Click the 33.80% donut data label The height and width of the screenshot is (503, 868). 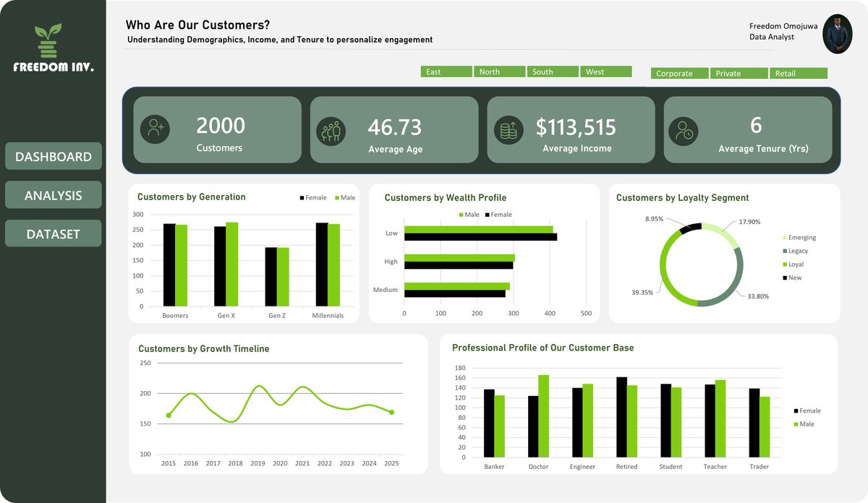coord(759,296)
